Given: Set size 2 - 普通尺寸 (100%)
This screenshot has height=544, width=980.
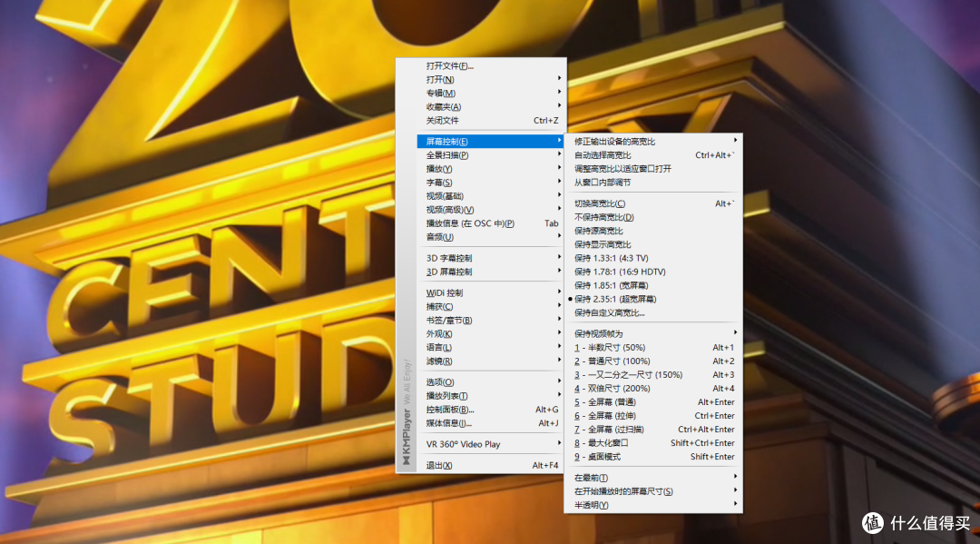Looking at the screenshot, I should click(653, 361).
